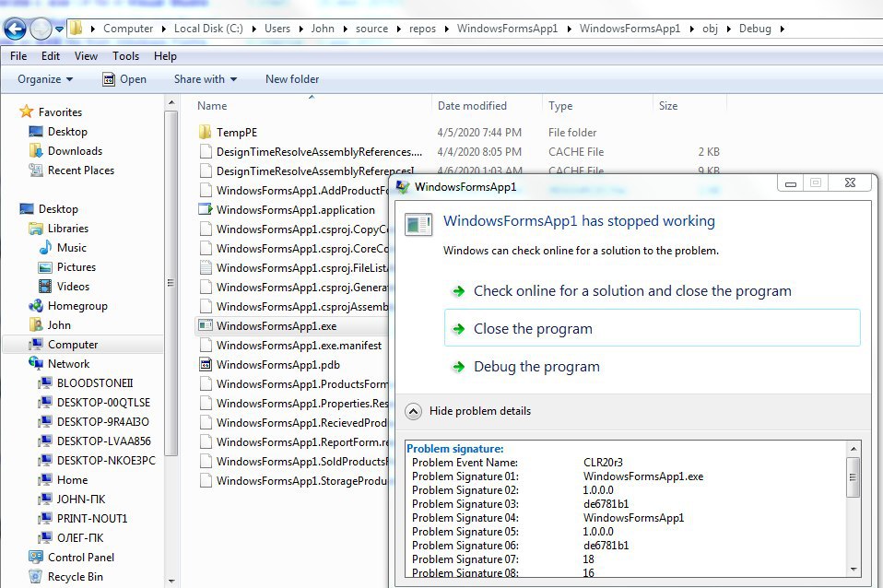Click the Forward navigation arrow in Explorer
Screen dimensions: 883x588
41,29
